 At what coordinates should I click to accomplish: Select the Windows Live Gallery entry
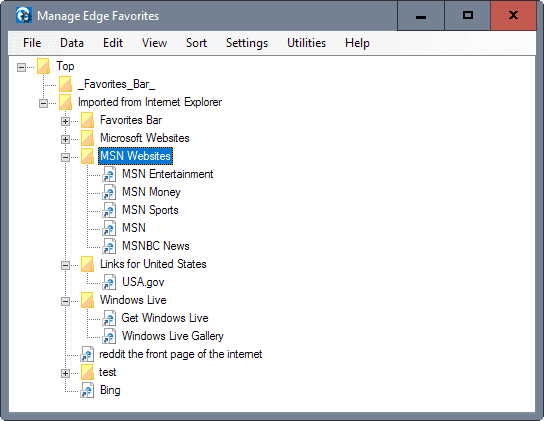tap(173, 336)
